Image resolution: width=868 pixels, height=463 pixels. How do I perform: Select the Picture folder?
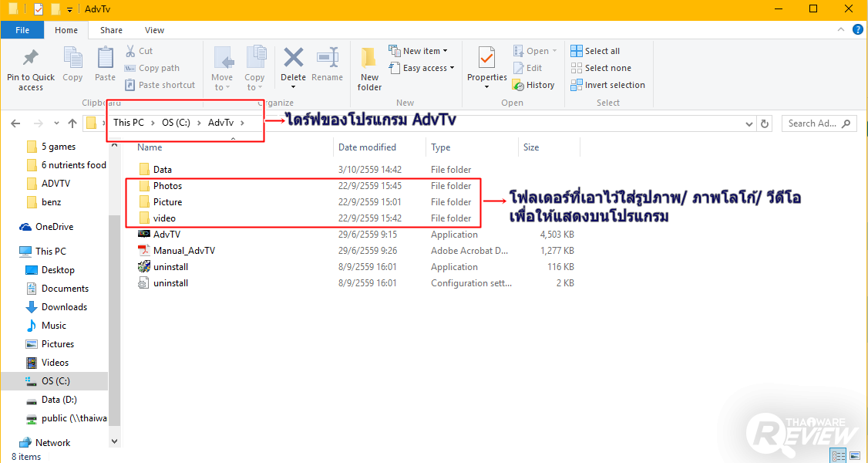(x=357, y=202)
